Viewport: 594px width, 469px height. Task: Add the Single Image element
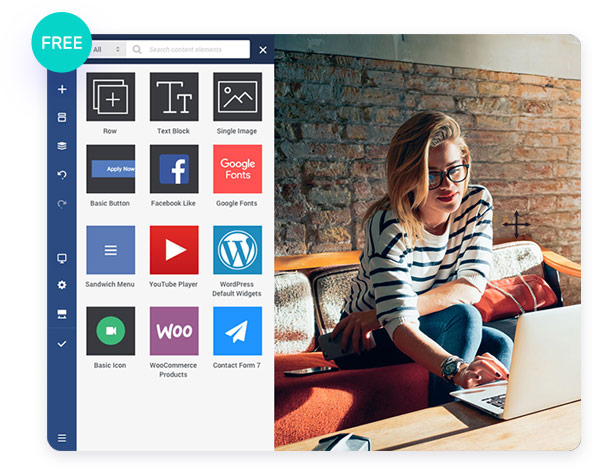coord(237,103)
